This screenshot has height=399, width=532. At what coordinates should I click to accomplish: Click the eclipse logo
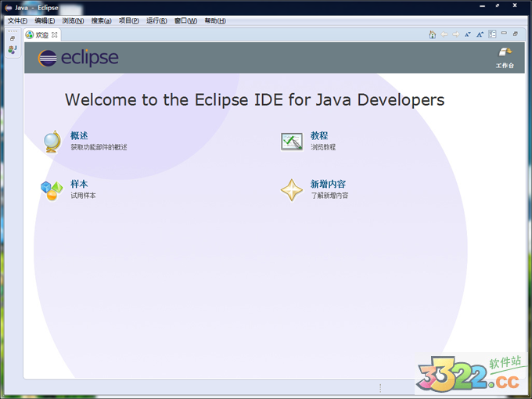(78, 58)
